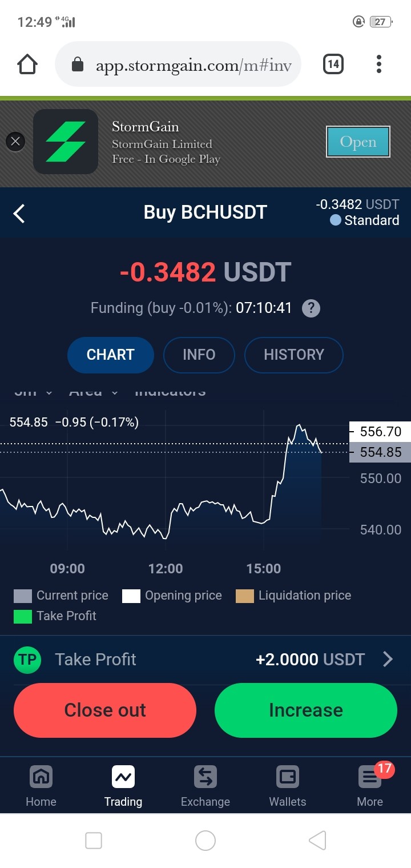The height and width of the screenshot is (868, 411).
Task: Go back using the left arrow
Action: 19,214
